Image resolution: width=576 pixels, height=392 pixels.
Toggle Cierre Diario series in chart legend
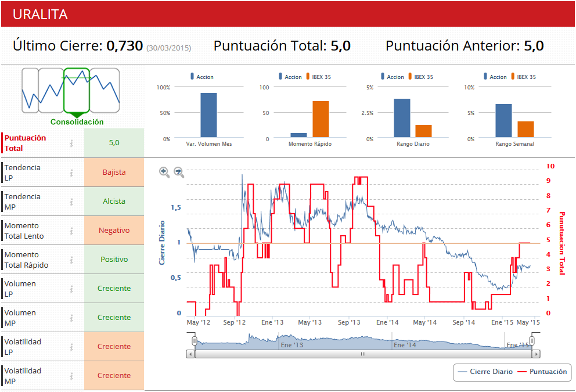pos(485,372)
